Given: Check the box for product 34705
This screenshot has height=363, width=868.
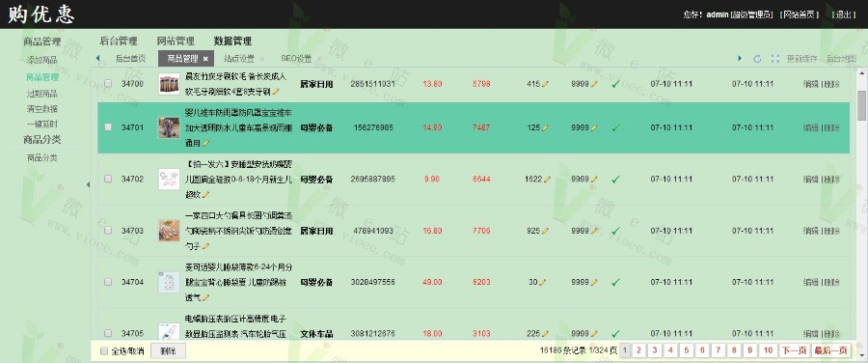Looking at the screenshot, I should pyautogui.click(x=108, y=334).
